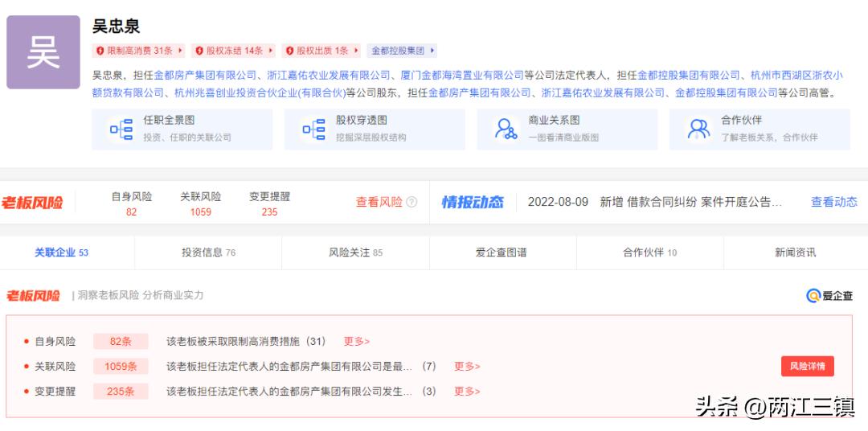Screen dimensions: 868x431
Task: Switch to the 爱企查图谱 tab
Action: pos(502,252)
